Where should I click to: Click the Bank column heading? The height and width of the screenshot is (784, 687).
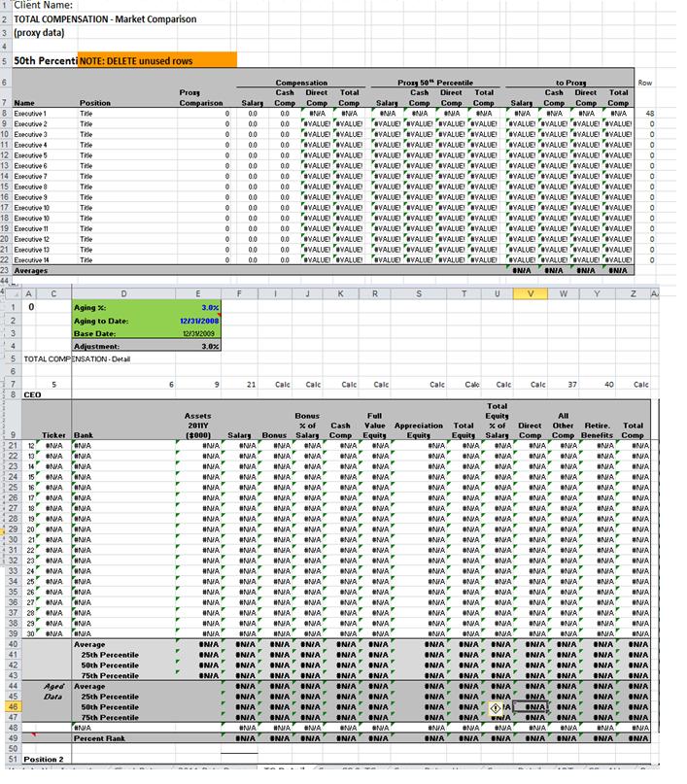(x=84, y=435)
